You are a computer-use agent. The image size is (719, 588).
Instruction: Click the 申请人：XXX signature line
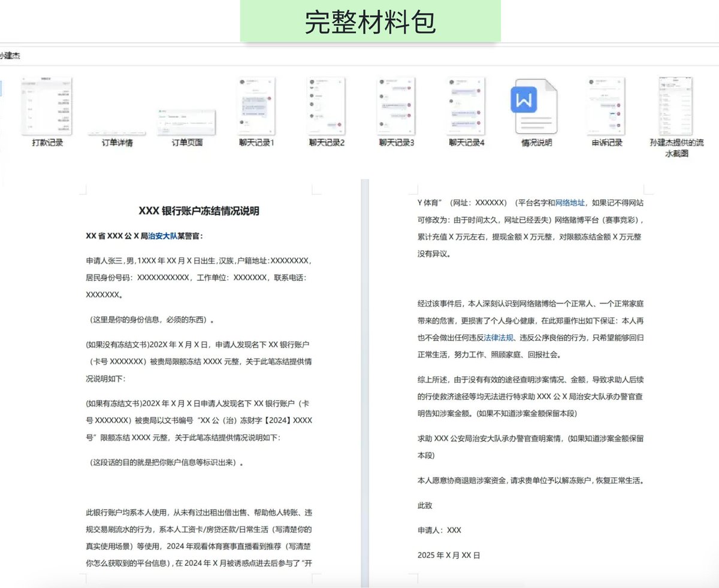(439, 530)
